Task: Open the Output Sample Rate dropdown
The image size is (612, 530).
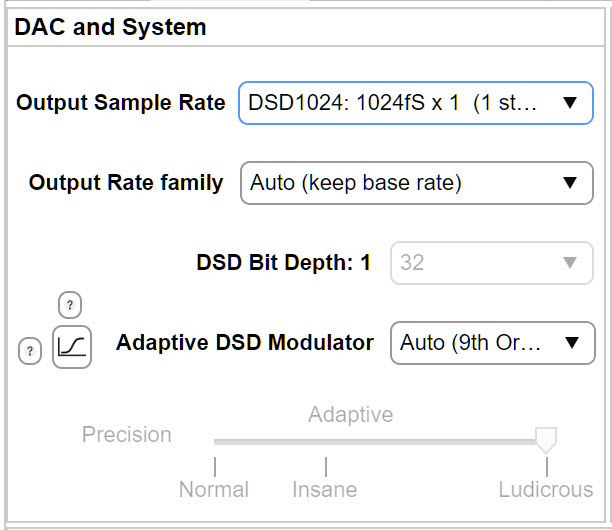Action: tap(415, 102)
